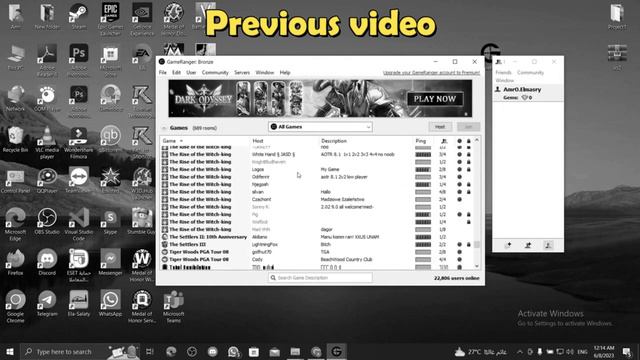The image size is (640, 360).
Task: Click the 22,806 users online status text
Action: pyautogui.click(x=457, y=278)
